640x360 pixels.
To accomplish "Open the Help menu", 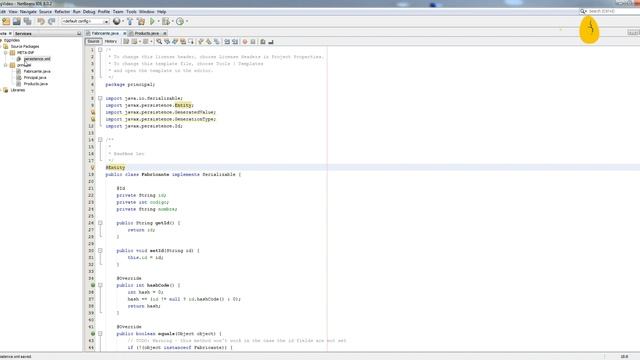I will [x=162, y=12].
